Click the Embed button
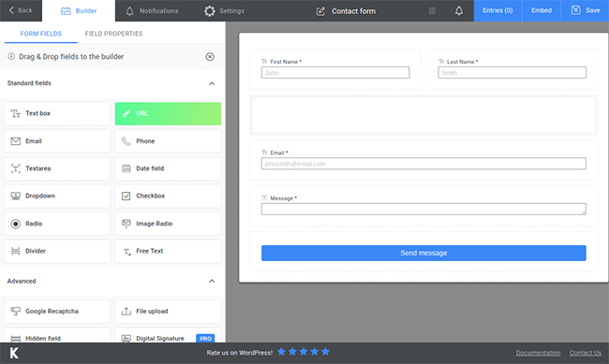 click(542, 10)
